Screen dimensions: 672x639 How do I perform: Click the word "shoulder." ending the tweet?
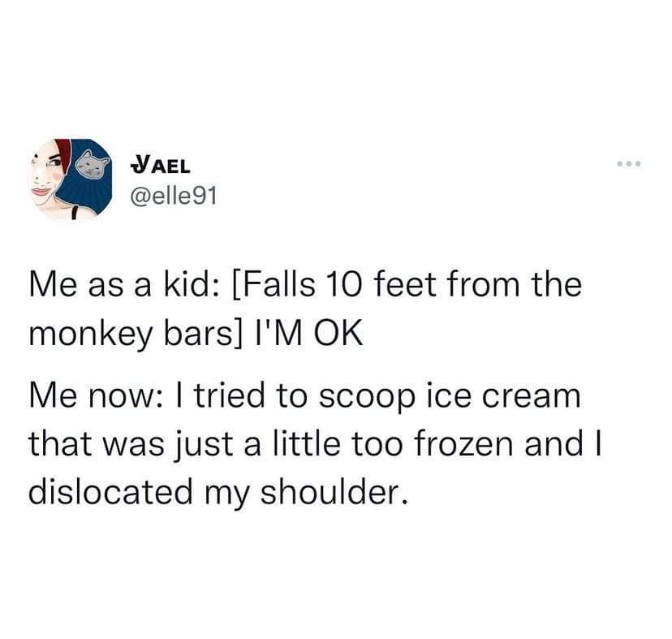(x=333, y=492)
